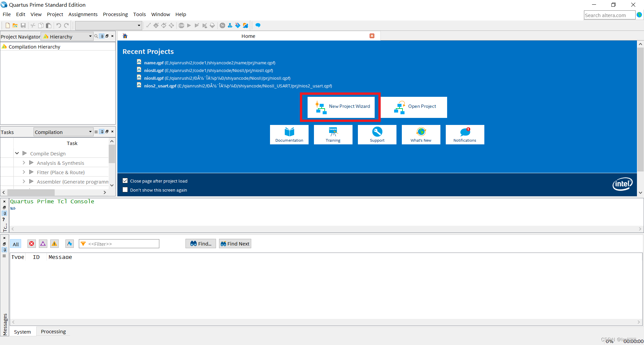
Task: Select the All messages filter
Action: coord(16,244)
